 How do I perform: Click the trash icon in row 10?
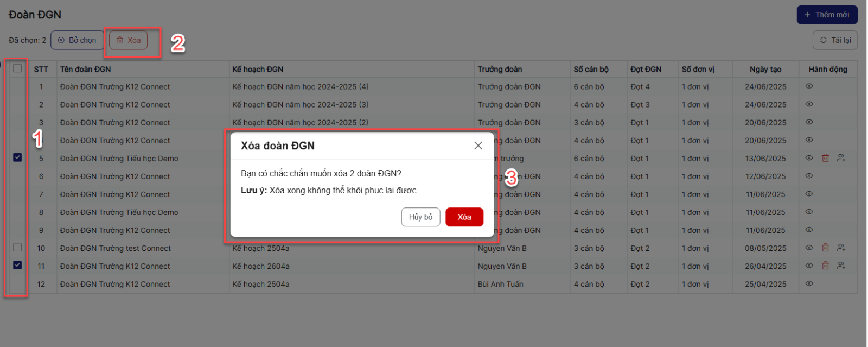[x=825, y=248]
